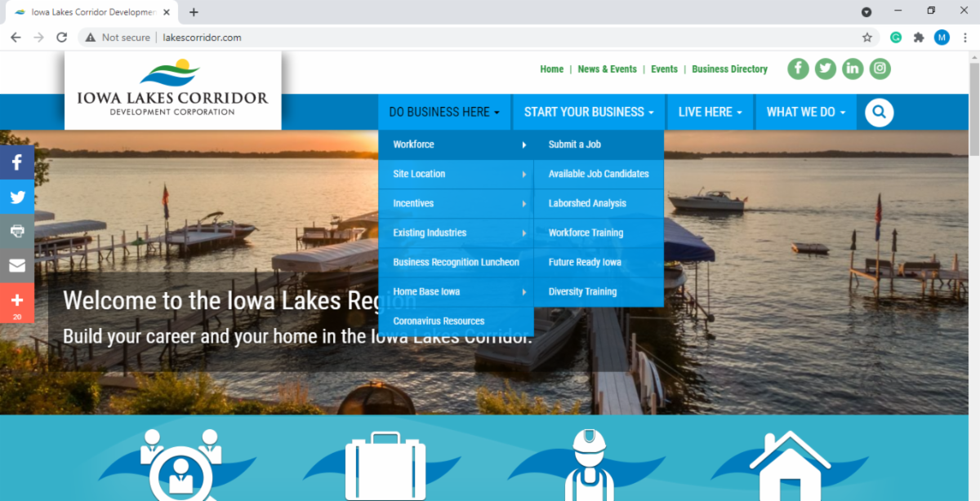Select the Iowa Lakes Corridor browser tab
Image resolution: width=980 pixels, height=501 pixels.
pos(90,12)
